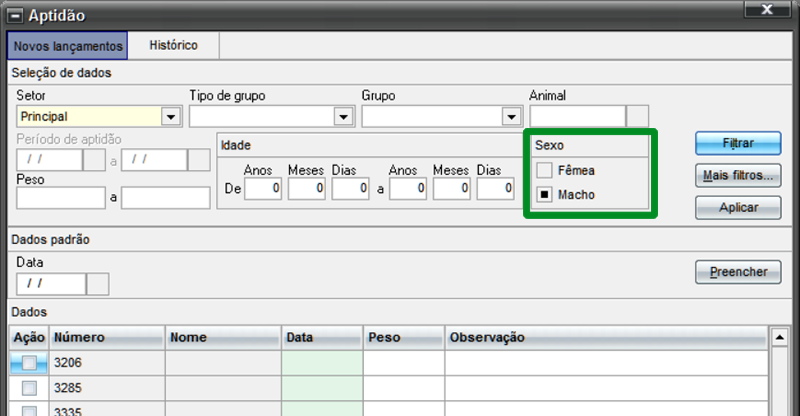Open the Histórico tab
This screenshot has height=416, width=800.
(173, 45)
